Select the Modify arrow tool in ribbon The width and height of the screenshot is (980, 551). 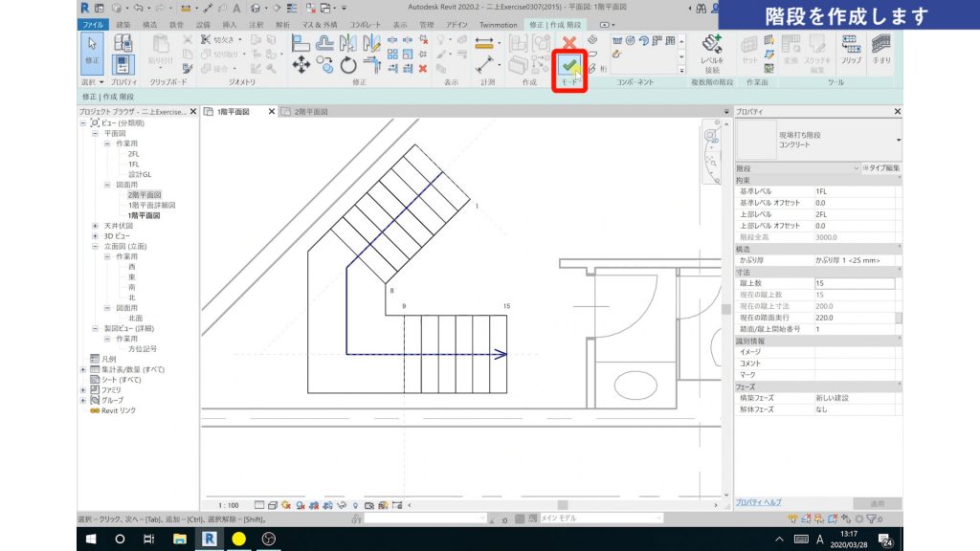coord(93,54)
